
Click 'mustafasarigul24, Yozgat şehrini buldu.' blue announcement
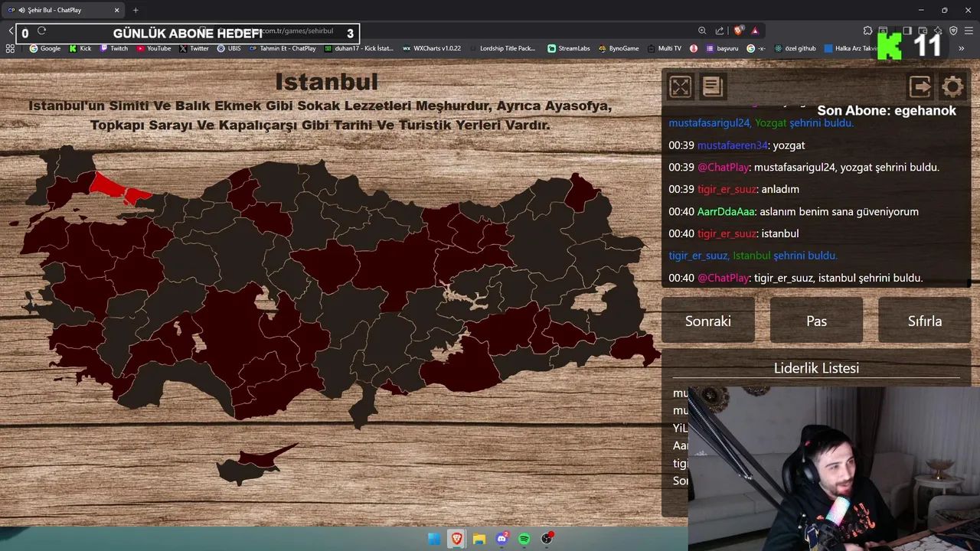[x=761, y=123]
